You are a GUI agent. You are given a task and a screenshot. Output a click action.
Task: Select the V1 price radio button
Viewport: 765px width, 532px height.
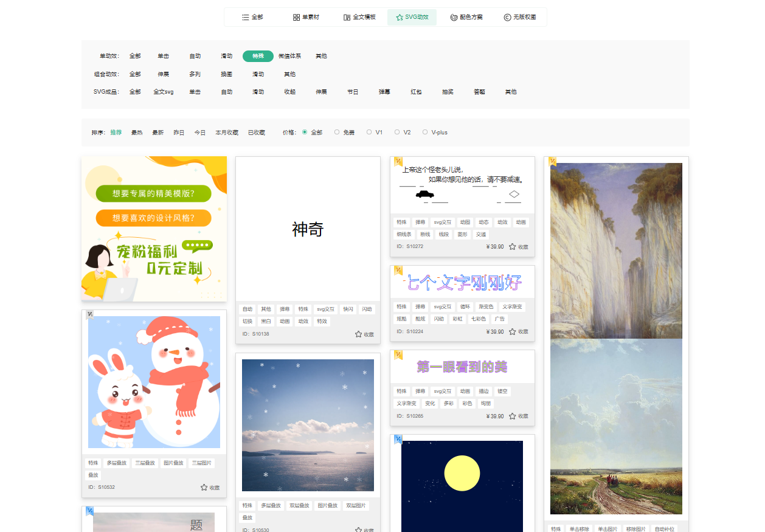(368, 132)
